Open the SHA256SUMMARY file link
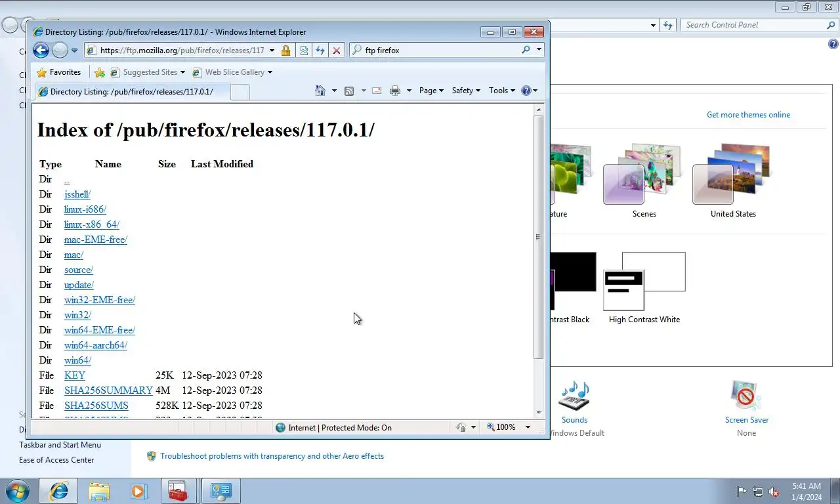The width and height of the screenshot is (840, 504). pyautogui.click(x=108, y=390)
